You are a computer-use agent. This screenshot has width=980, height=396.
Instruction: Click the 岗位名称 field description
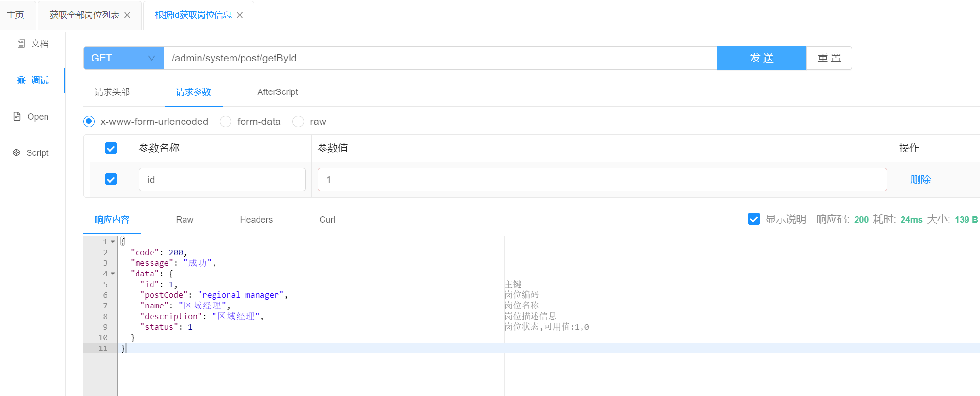[x=521, y=305]
